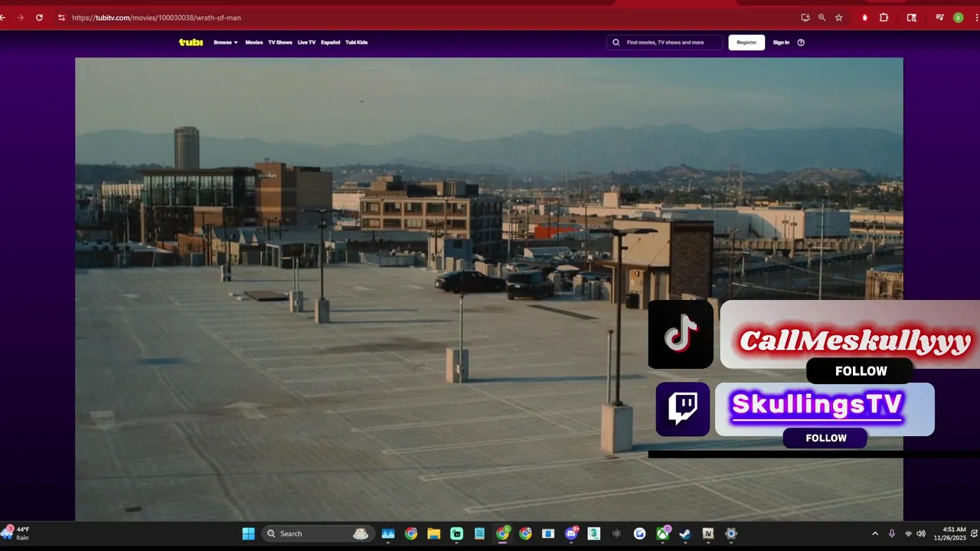The image size is (980, 551).
Task: Open Discord from the taskbar
Action: 571,533
